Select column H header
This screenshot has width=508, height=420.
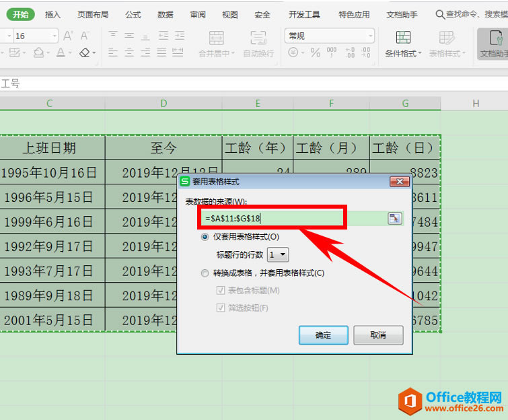click(x=475, y=104)
